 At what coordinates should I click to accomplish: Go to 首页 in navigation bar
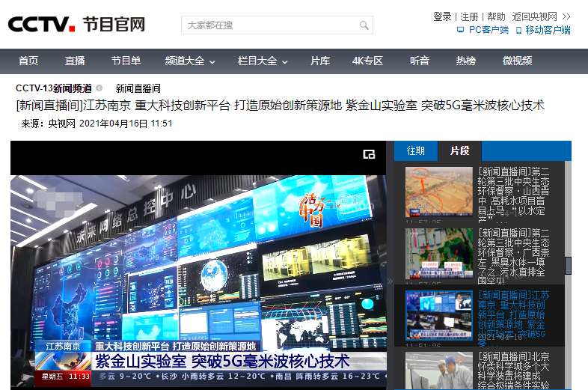click(x=28, y=61)
